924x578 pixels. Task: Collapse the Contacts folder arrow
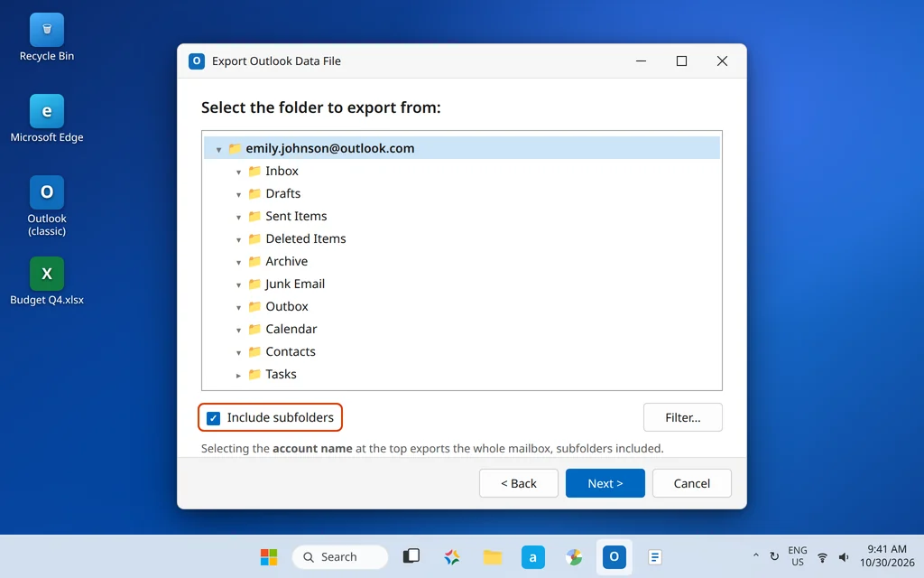(x=238, y=353)
